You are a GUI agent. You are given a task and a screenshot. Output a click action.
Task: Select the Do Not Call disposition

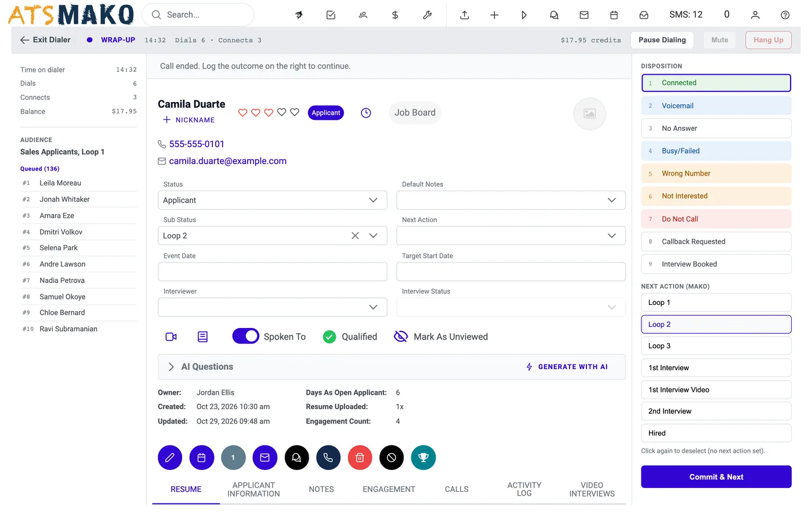click(716, 219)
